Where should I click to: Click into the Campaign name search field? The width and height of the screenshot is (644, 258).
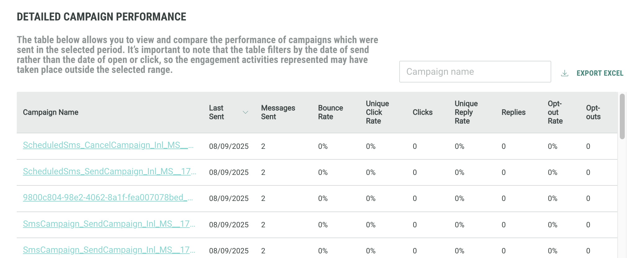(475, 72)
